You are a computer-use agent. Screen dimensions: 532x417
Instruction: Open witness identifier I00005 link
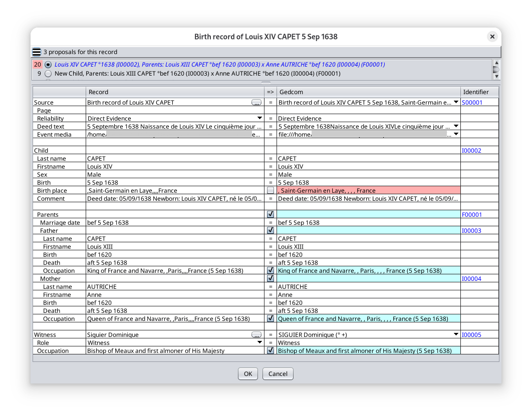[x=471, y=334]
